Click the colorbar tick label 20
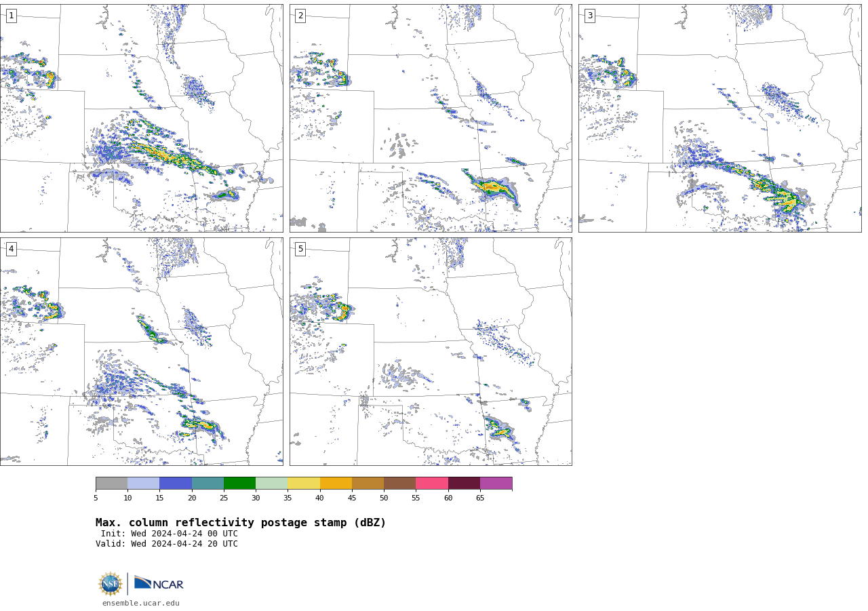This screenshot has height=611, width=868. pos(192,498)
